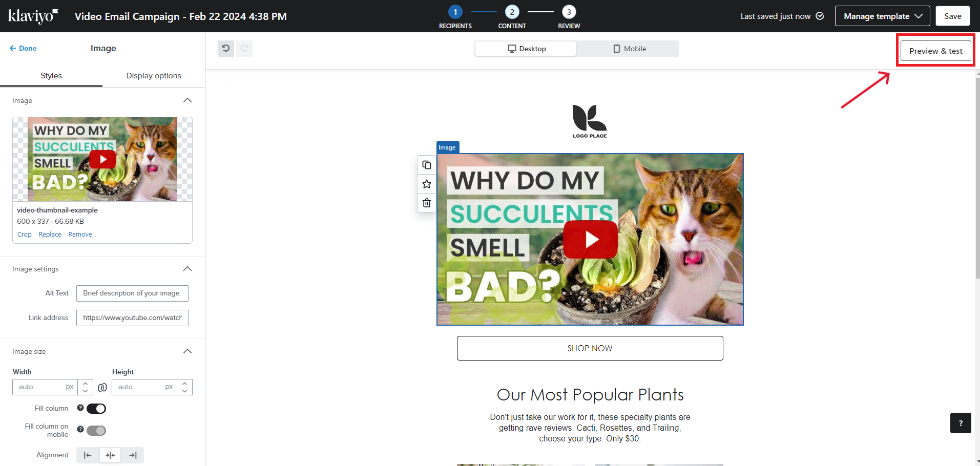Switch to the Display options tab
This screenshot has width=980, height=466.
click(154, 76)
